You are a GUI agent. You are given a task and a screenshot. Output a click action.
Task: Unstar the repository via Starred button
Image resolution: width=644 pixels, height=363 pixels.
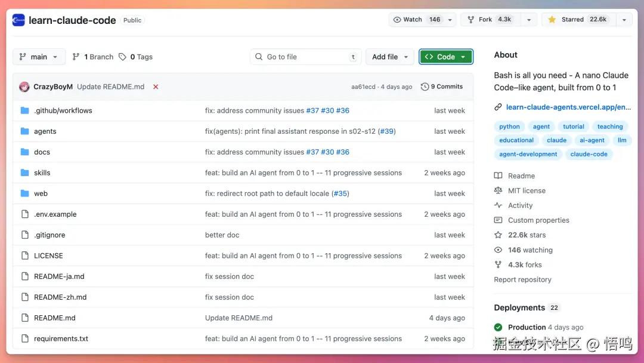(x=578, y=20)
